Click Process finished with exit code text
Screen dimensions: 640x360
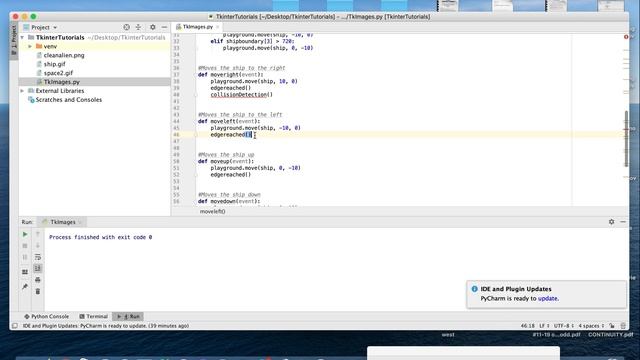click(x=100, y=237)
